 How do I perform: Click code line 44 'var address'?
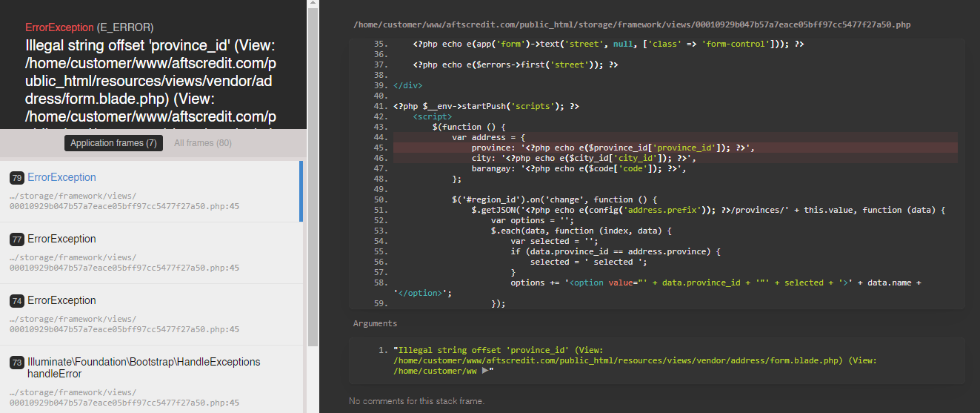coord(488,137)
